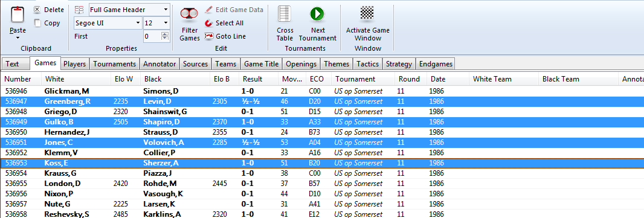Select the Reshevsky,S vs Karklins,A game row
644x218 pixels.
322,214
